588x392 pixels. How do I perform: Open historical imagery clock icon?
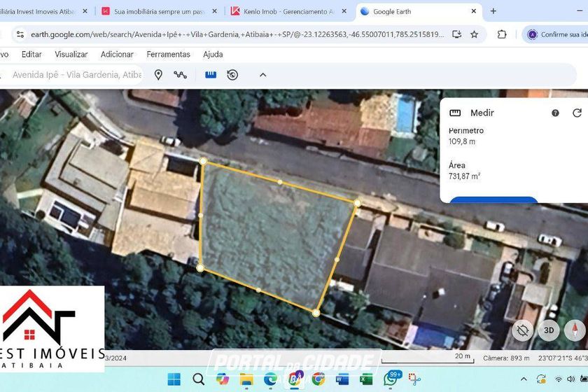click(x=232, y=75)
